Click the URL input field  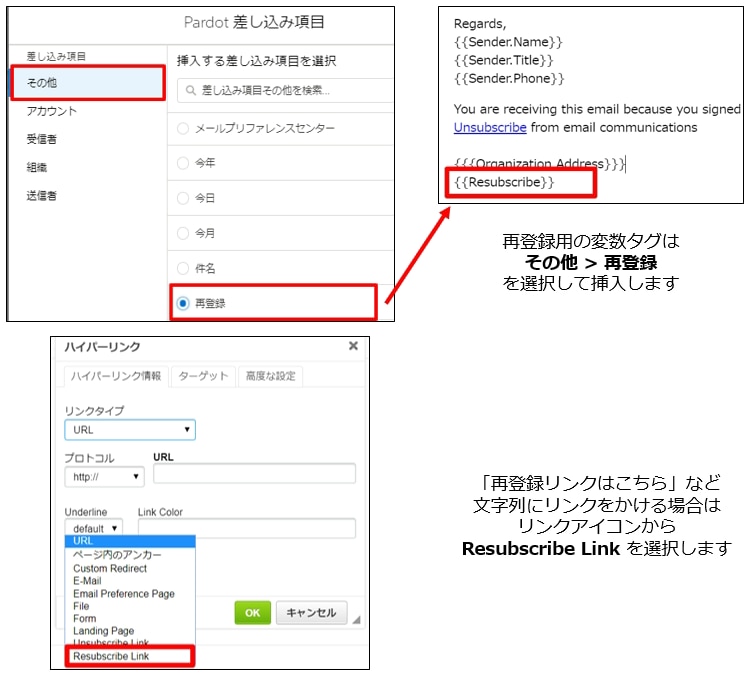click(254, 473)
